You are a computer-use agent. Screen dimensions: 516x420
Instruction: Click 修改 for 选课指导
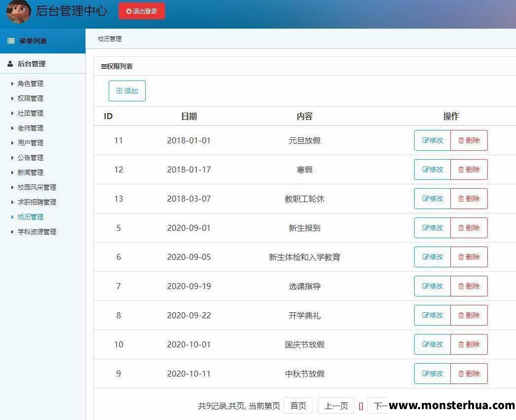(432, 286)
